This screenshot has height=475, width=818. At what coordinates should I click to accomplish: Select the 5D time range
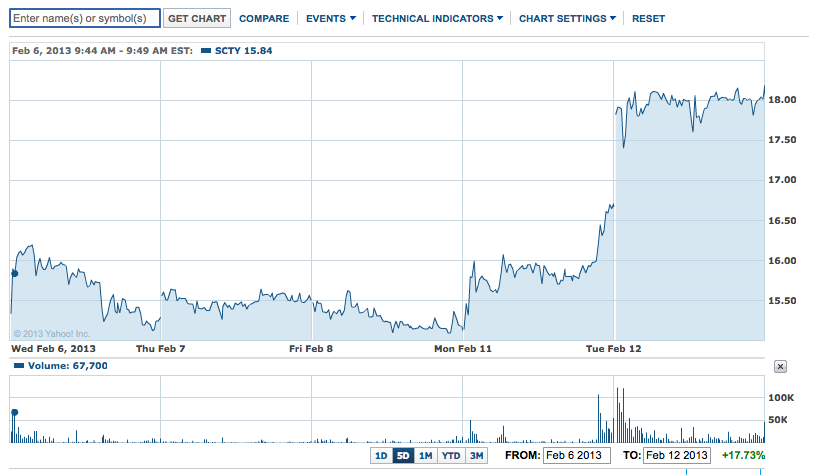pos(403,456)
